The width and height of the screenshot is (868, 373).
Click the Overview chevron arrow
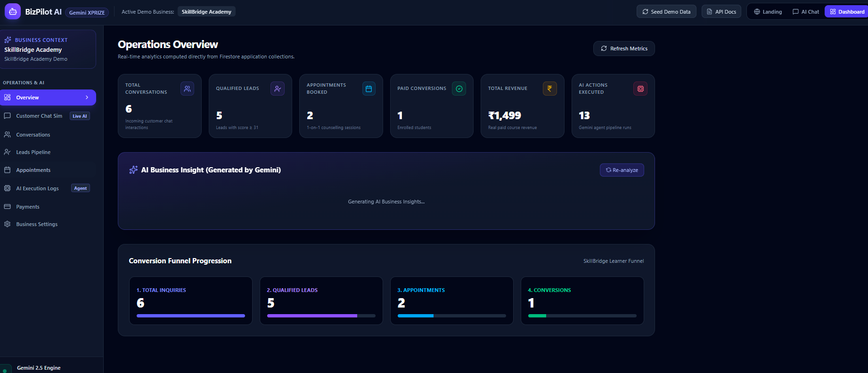[87, 97]
